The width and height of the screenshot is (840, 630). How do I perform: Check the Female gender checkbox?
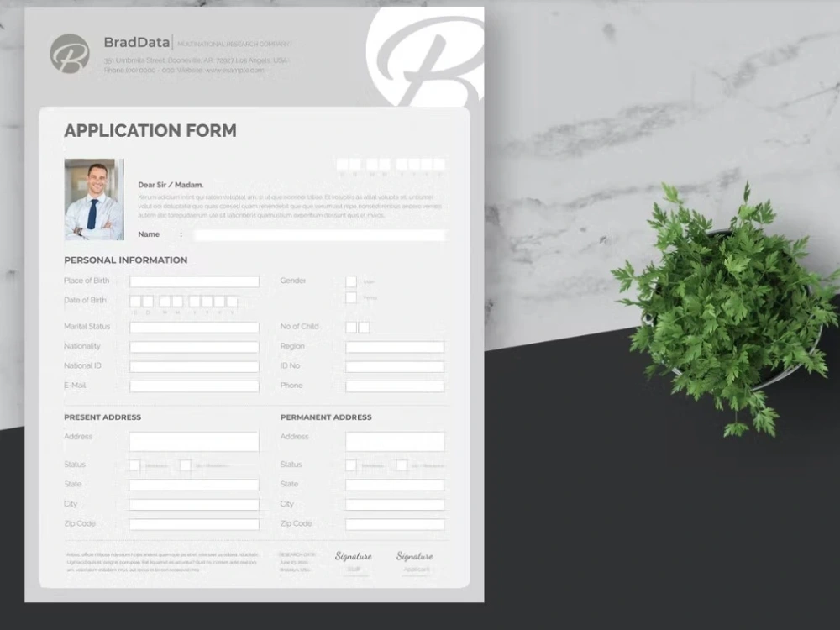click(349, 297)
